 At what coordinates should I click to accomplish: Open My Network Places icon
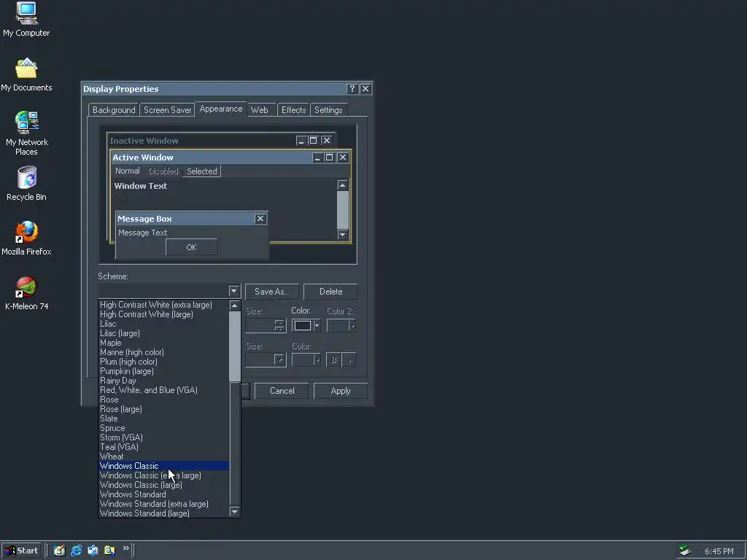[27, 133]
